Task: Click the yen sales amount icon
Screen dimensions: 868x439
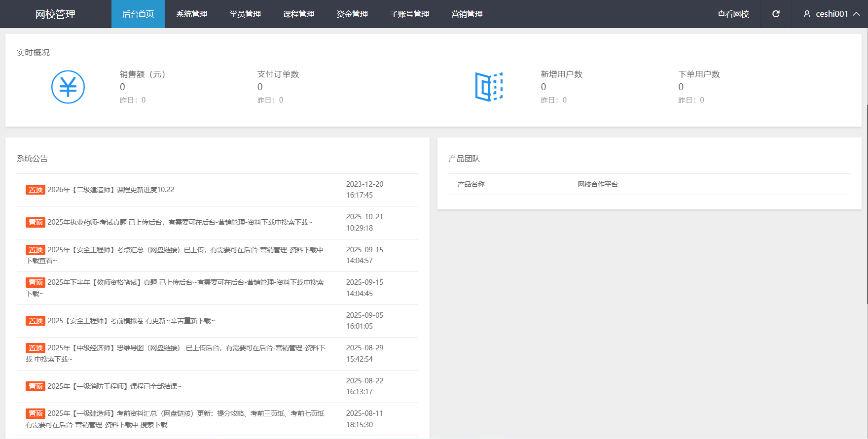Action: click(68, 87)
